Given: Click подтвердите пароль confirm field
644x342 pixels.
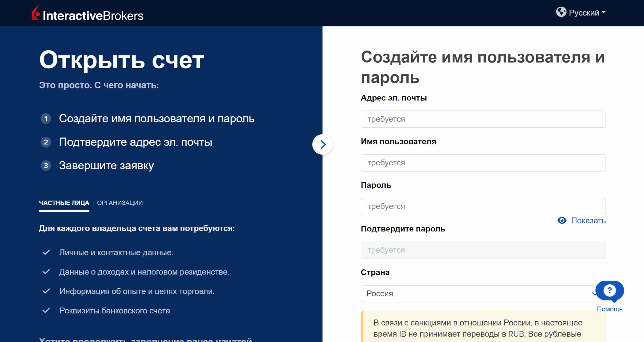Looking at the screenshot, I should [x=483, y=250].
